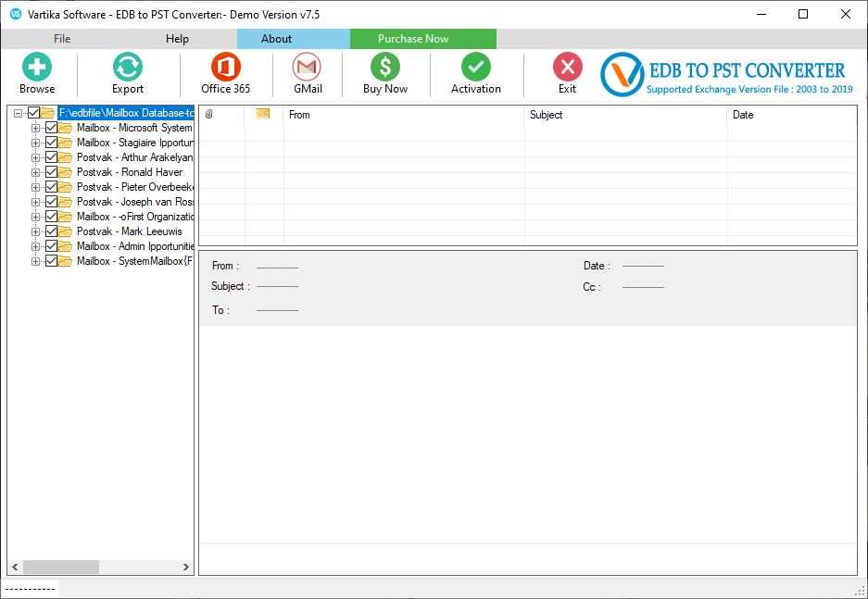868x599 pixels.
Task: Toggle the Mailbox - Stagiaire Ipportun checkbox
Action: coord(52,143)
